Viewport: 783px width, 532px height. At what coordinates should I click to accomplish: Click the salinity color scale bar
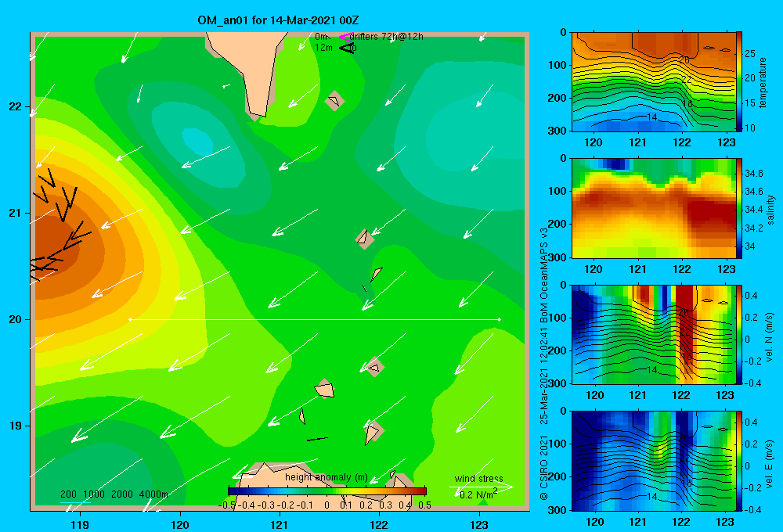(x=739, y=208)
